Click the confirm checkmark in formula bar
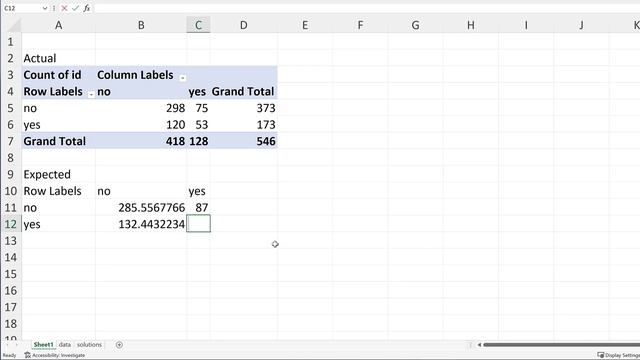This screenshot has height=360, width=640. click(75, 8)
